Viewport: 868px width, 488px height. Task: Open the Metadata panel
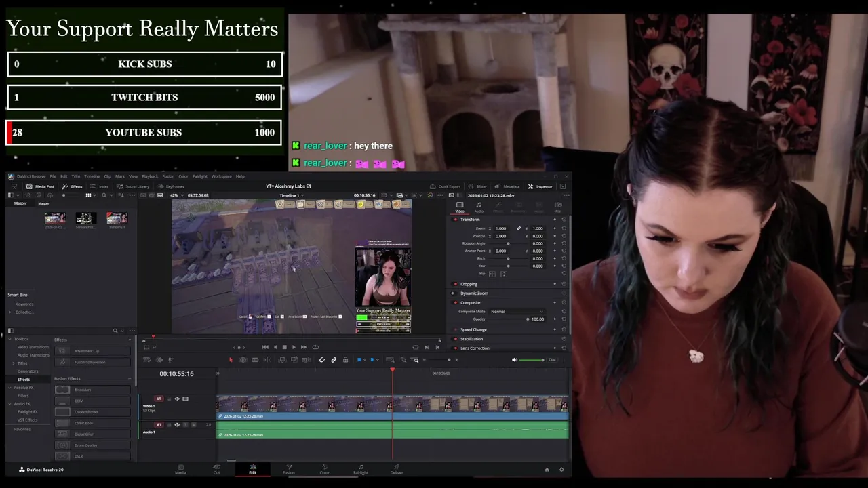[507, 186]
